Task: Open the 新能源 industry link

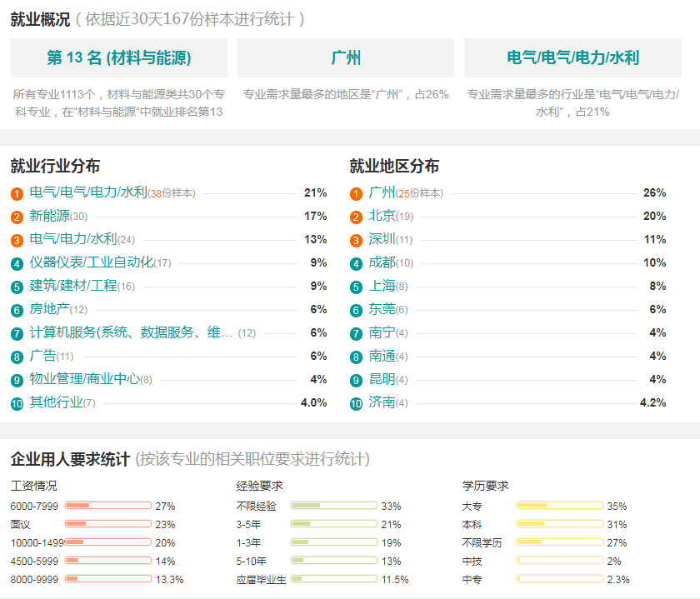Action: point(49,216)
